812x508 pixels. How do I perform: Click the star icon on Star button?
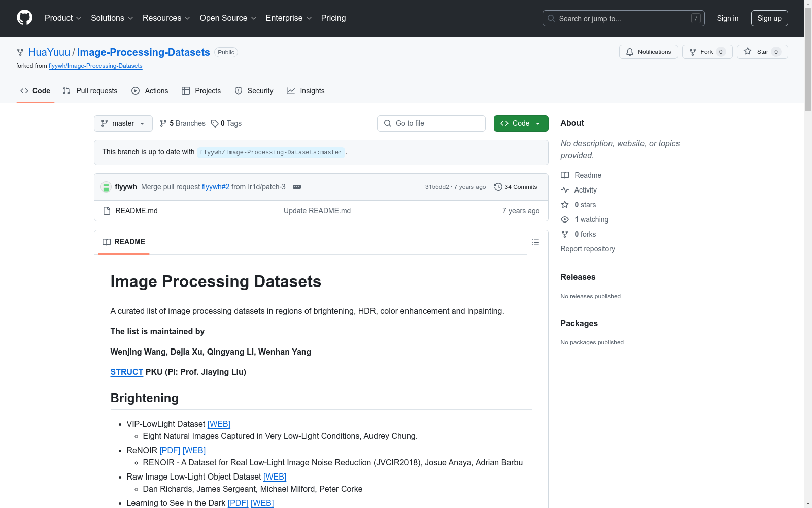(x=748, y=51)
